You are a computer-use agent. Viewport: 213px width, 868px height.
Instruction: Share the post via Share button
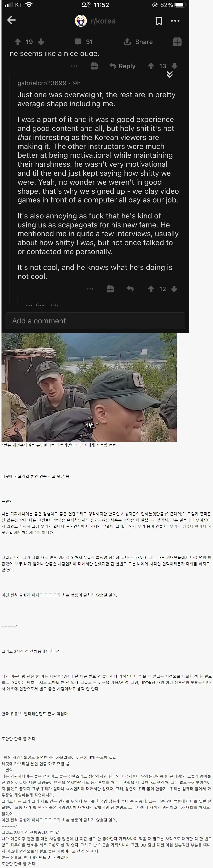pos(138,42)
